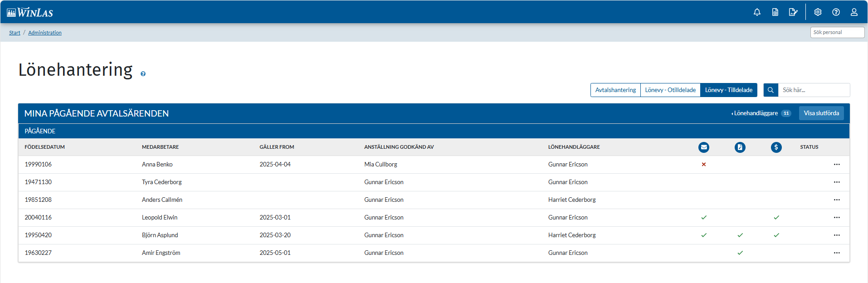Click the magnifier search button
The height and width of the screenshot is (283, 868).
pyautogui.click(x=770, y=90)
